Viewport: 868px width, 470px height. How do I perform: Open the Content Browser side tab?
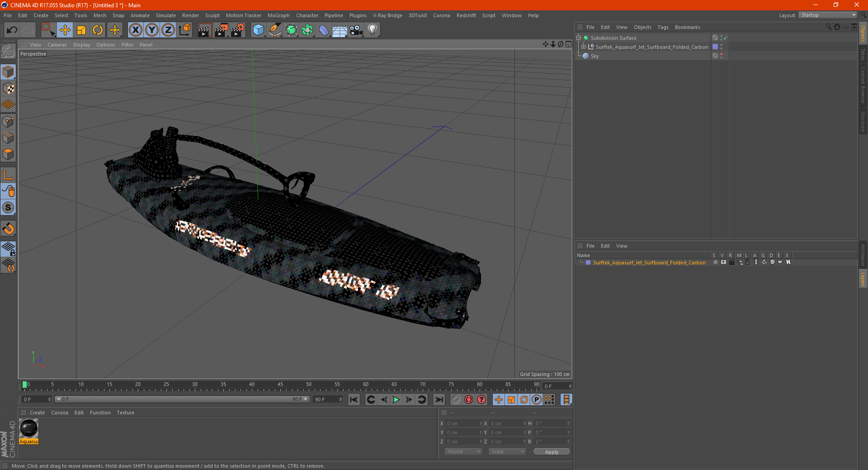863,85
